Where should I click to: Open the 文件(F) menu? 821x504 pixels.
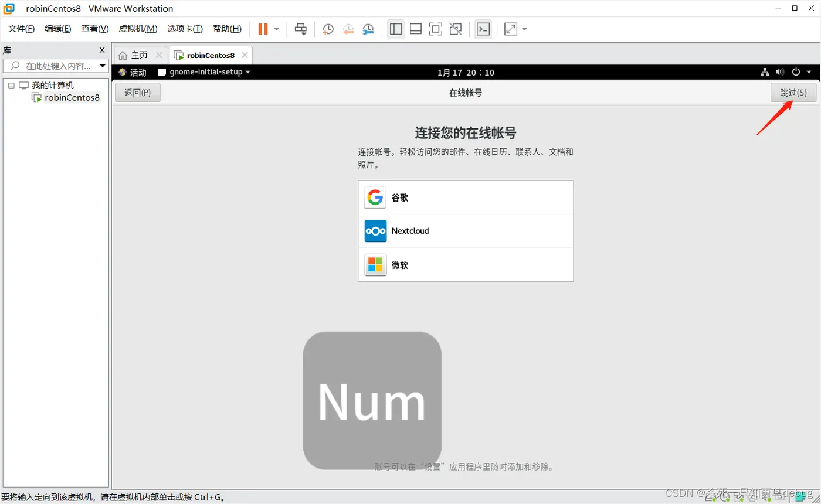coord(22,29)
